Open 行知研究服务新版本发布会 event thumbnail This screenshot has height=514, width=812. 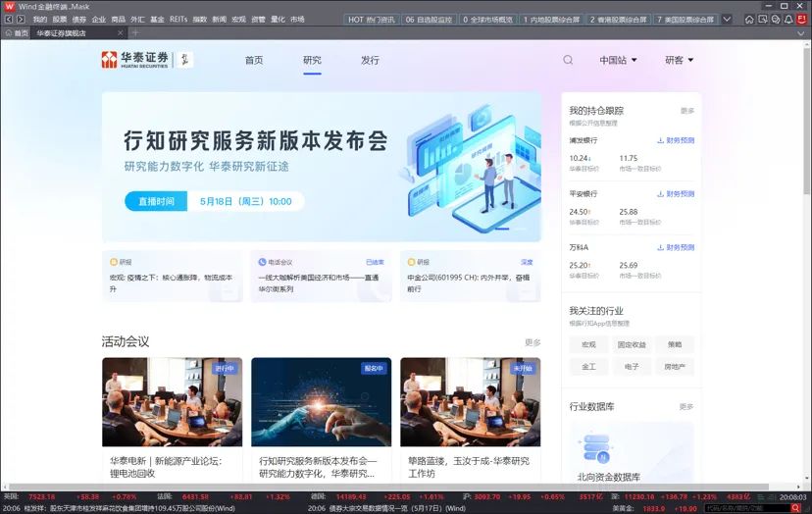pos(321,402)
